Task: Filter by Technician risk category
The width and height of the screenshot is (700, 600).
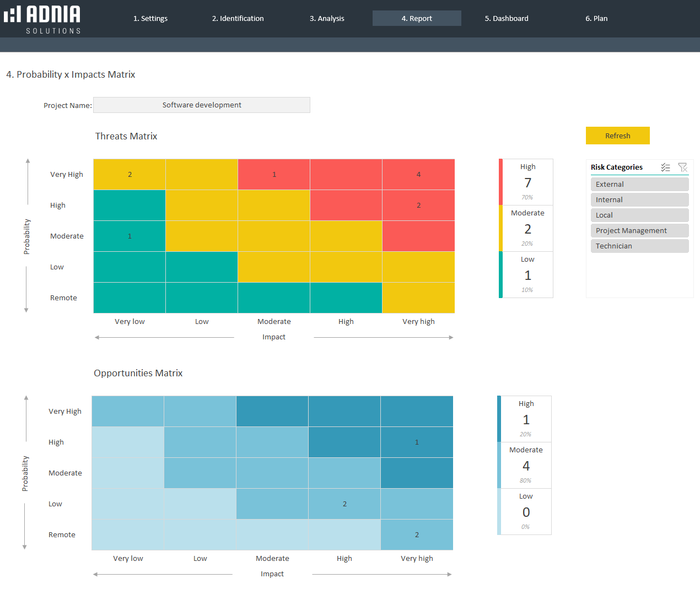Action: [x=639, y=246]
